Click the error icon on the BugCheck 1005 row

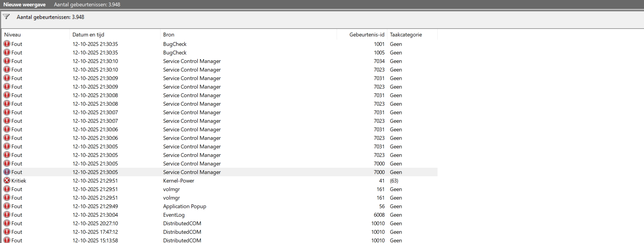tap(7, 52)
